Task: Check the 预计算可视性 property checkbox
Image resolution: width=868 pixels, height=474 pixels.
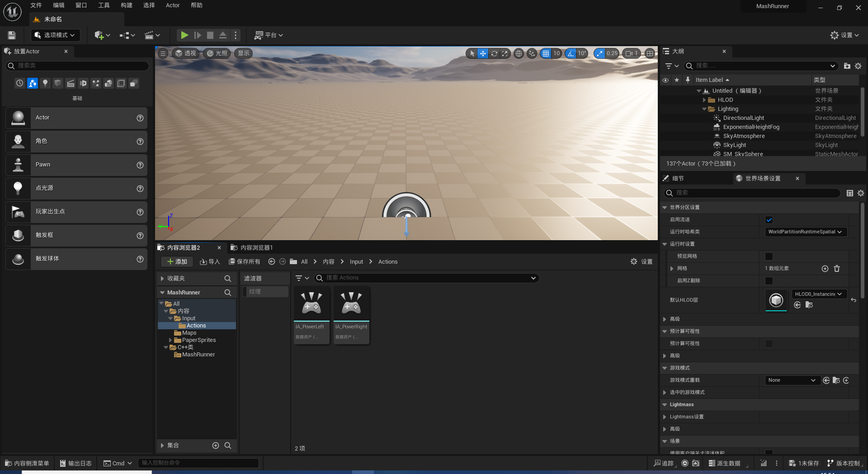Action: [x=769, y=344]
